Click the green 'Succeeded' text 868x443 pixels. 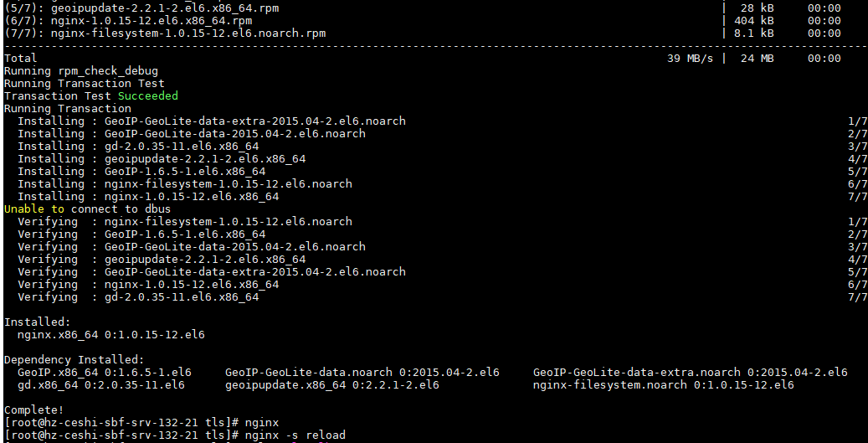click(x=147, y=96)
